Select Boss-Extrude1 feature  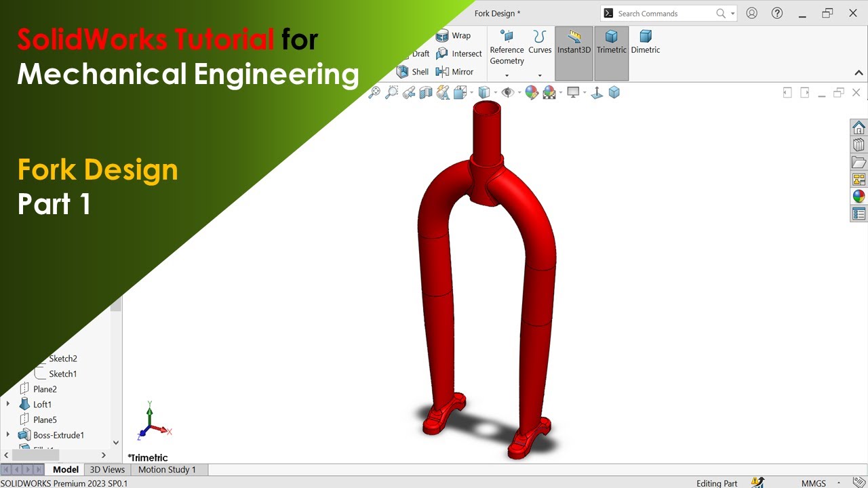click(x=51, y=435)
